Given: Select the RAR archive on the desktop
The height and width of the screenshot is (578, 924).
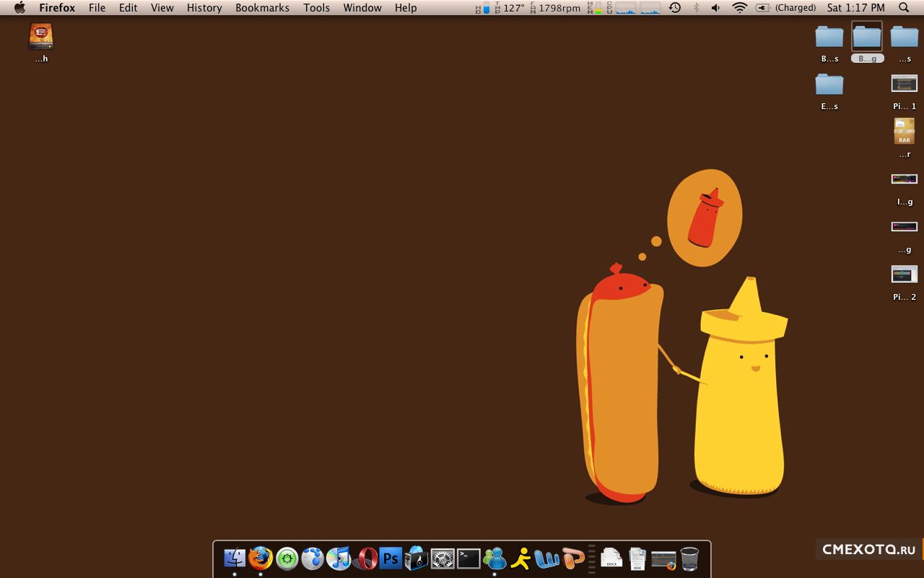Looking at the screenshot, I should tap(905, 132).
